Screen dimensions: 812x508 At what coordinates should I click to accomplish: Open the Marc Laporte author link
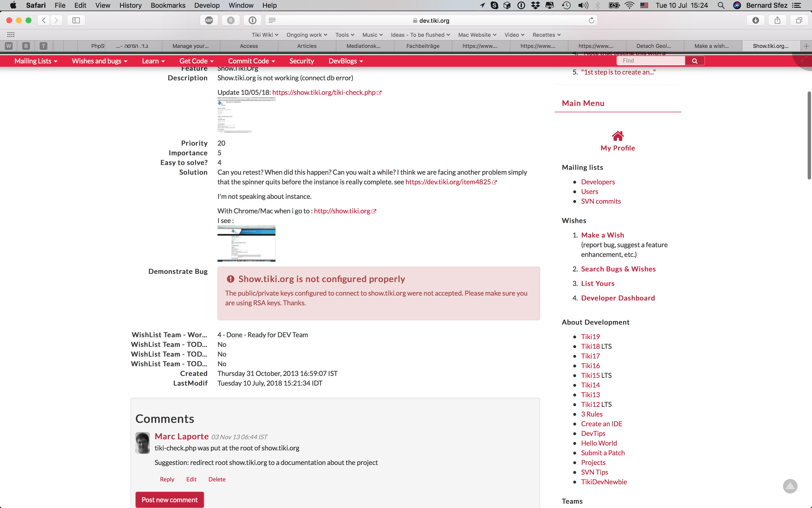coord(181,436)
